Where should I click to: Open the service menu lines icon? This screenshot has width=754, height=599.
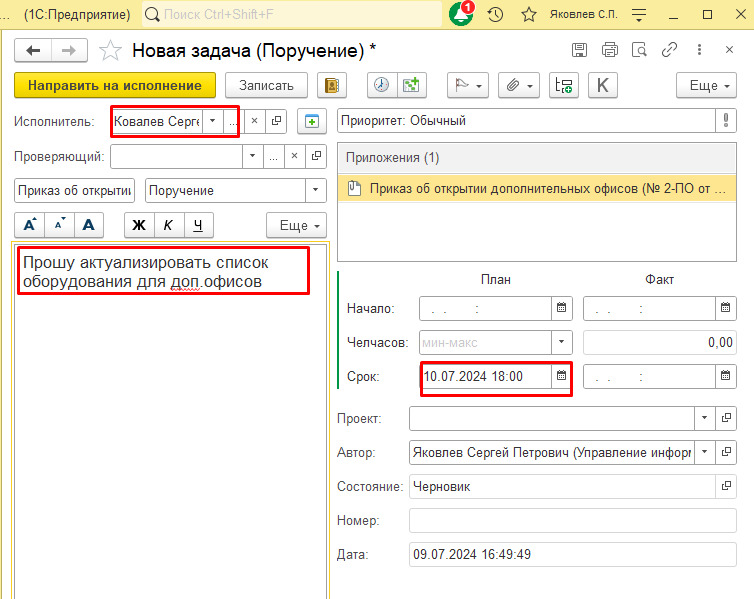tap(639, 14)
